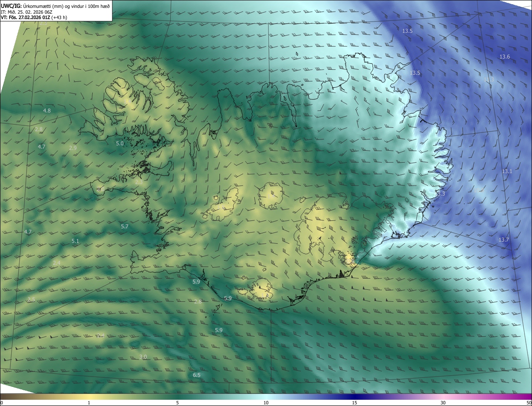Click the dark green colorbar section above 5
The width and height of the screenshot is (532, 406).
177,396
